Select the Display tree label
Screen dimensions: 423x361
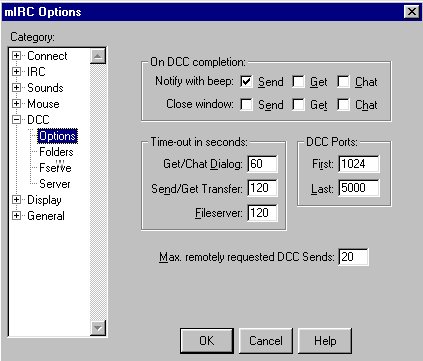[44, 200]
